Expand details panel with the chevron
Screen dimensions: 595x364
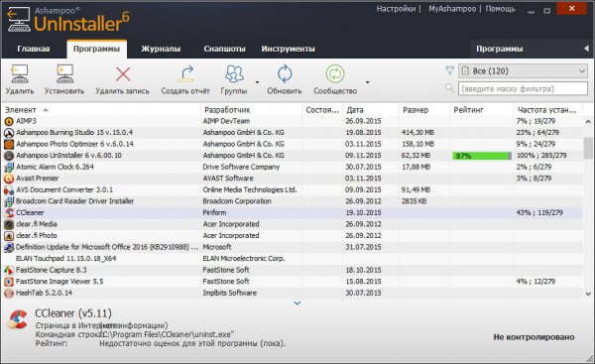click(297, 303)
